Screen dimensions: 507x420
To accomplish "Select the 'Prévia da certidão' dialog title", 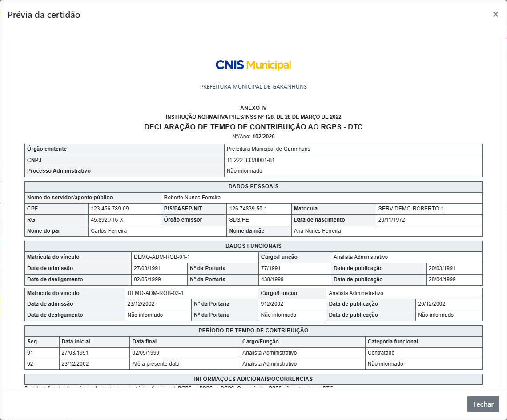I will click(44, 15).
